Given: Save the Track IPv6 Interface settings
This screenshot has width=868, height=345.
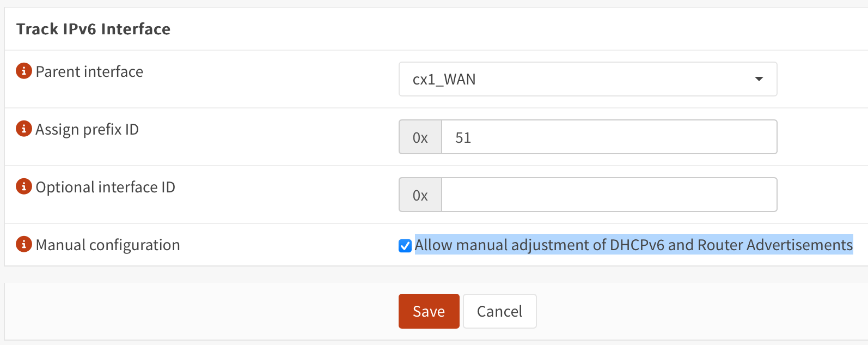Looking at the screenshot, I should (429, 311).
